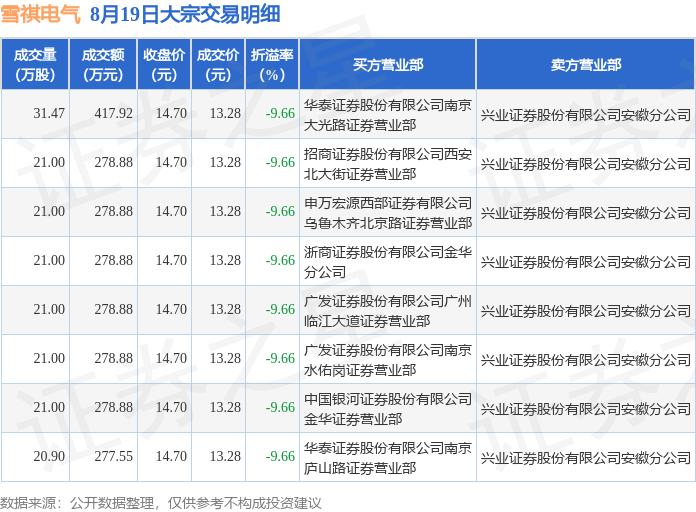The width and height of the screenshot is (696, 512).
Task: Click closing price 14.70 in 31.47 row
Action: 171,114
